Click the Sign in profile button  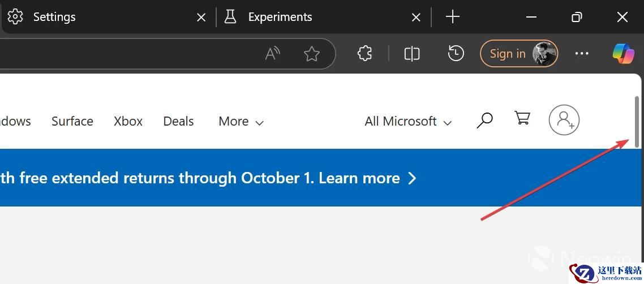tap(519, 53)
